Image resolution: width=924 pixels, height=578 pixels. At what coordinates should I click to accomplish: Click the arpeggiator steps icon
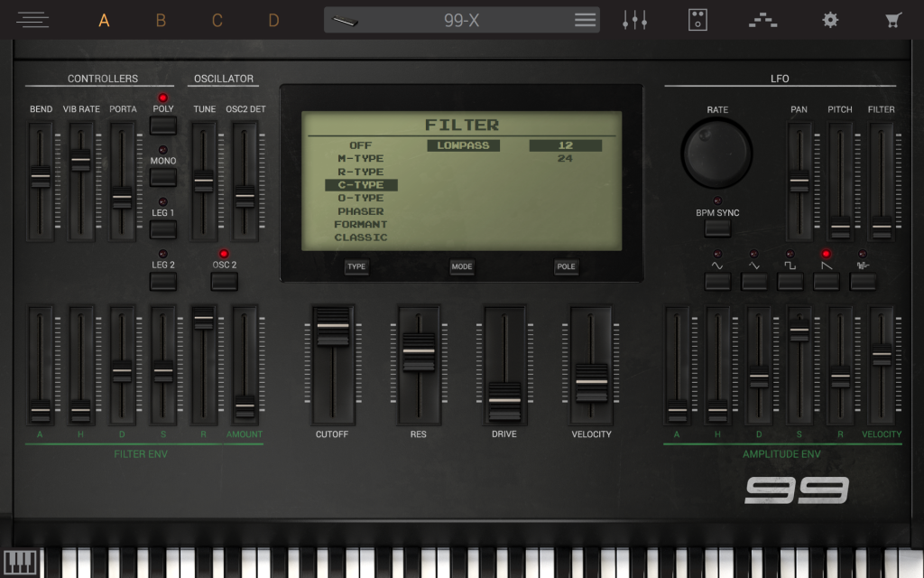point(762,20)
